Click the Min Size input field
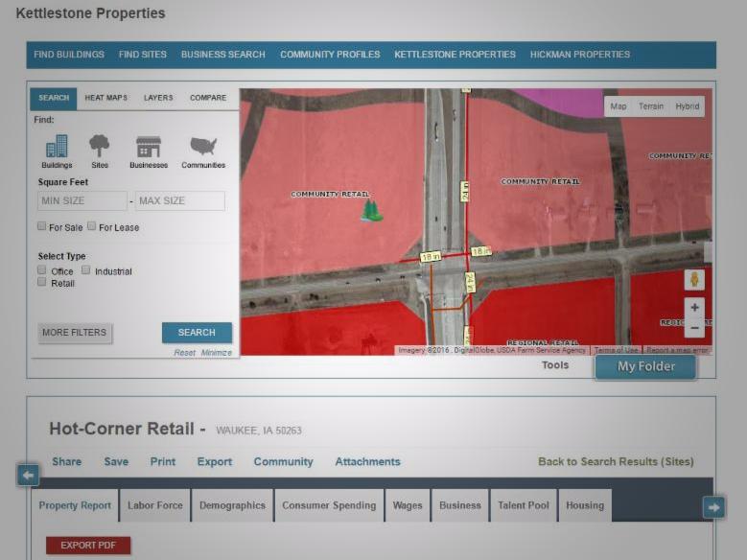747x560 pixels. [82, 201]
